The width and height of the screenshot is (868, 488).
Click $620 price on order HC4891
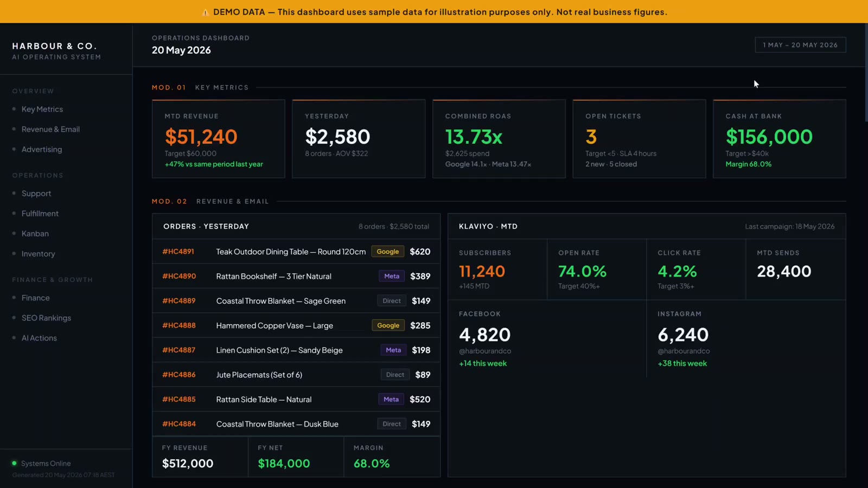pyautogui.click(x=420, y=252)
